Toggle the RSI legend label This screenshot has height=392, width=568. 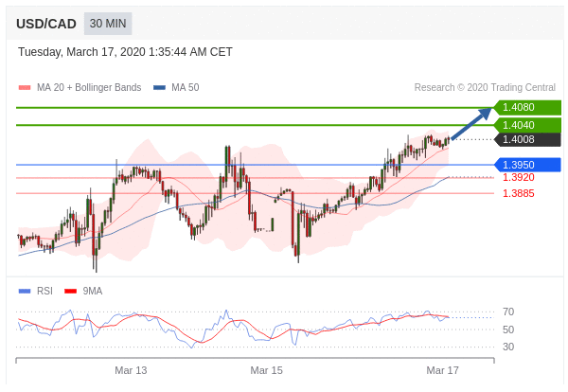coord(44,291)
